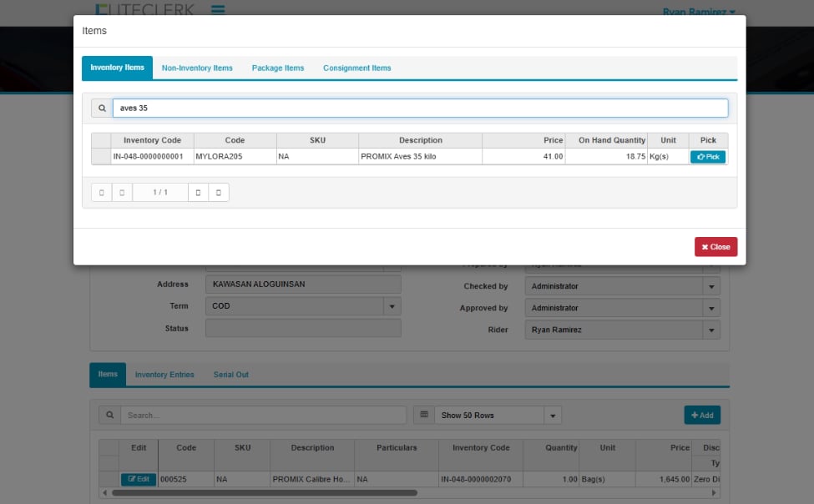Close the Items dialog
The image size is (814, 504).
coord(715,247)
